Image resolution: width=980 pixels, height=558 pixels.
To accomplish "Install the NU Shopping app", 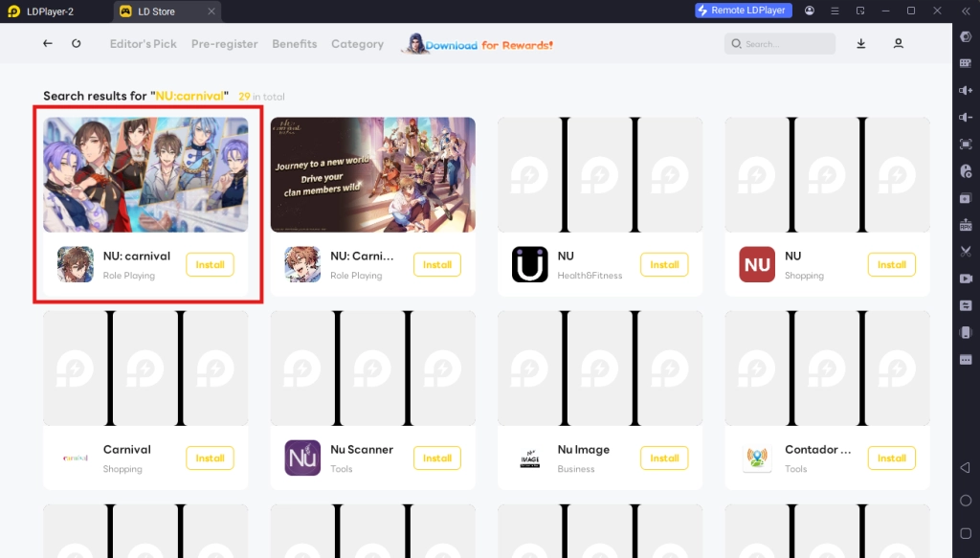I will pos(892,264).
